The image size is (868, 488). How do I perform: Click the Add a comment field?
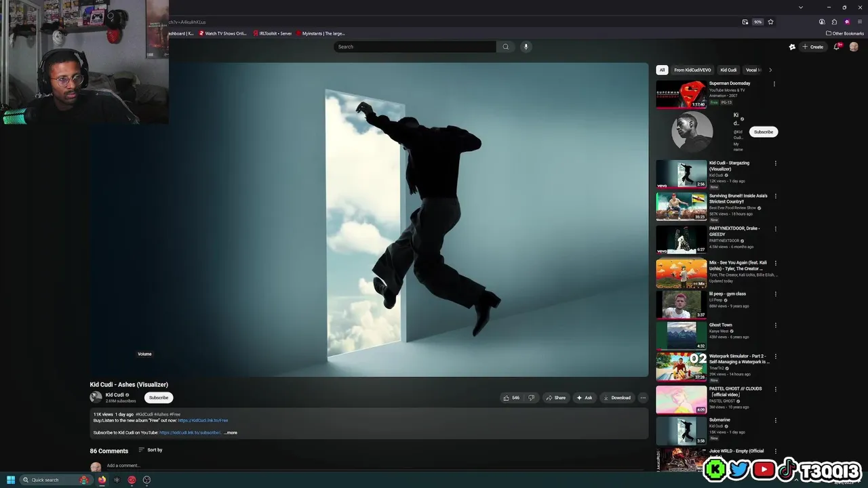pos(376,466)
